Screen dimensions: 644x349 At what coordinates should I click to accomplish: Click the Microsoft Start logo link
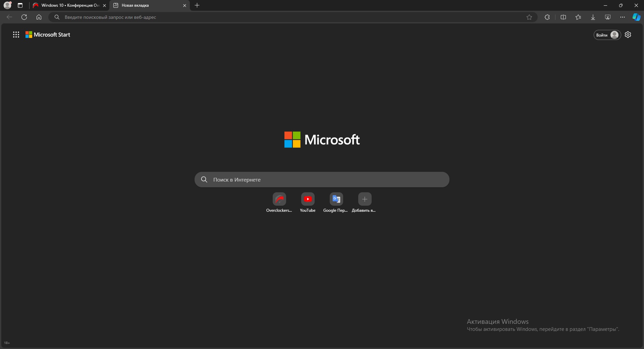click(48, 35)
